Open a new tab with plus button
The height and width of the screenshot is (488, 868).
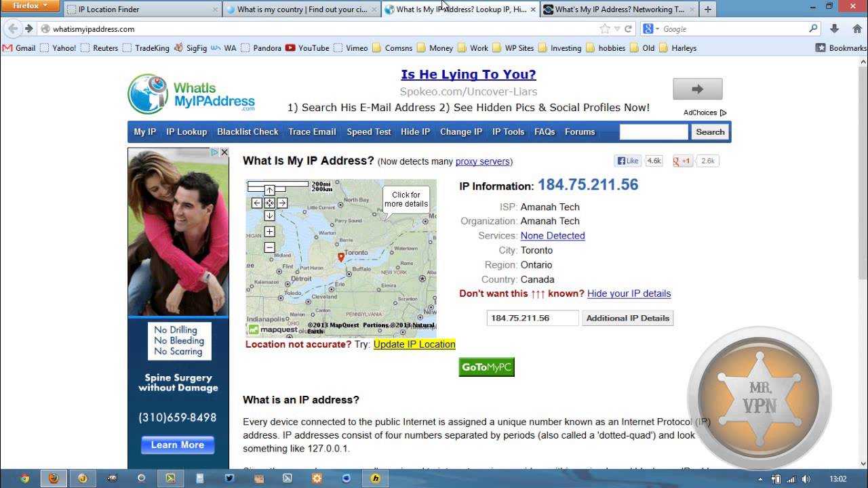tap(708, 9)
